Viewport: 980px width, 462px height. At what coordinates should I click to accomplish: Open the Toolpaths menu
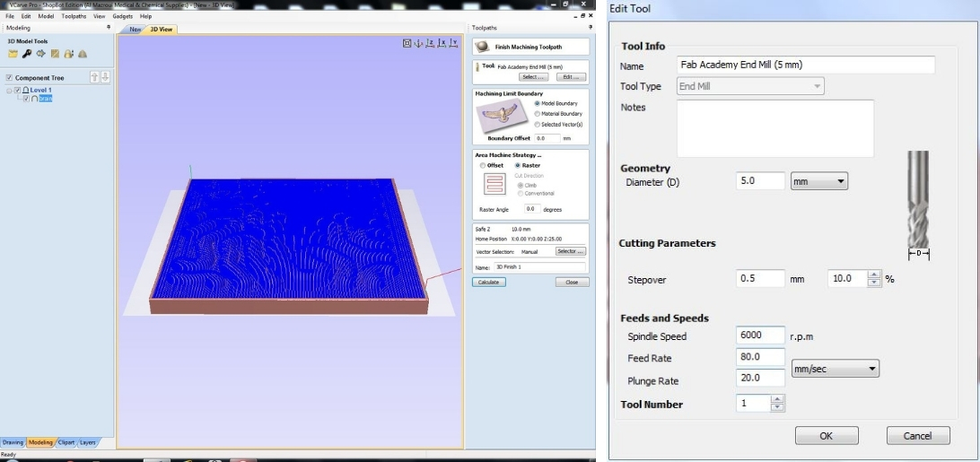(x=74, y=16)
